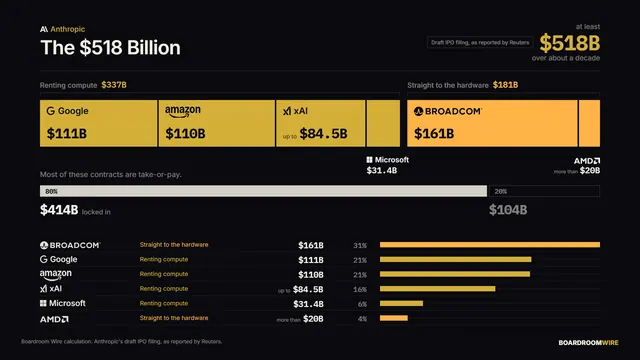
Task: Select the xAI logo in the breakdown list
Action: pyautogui.click(x=51, y=289)
